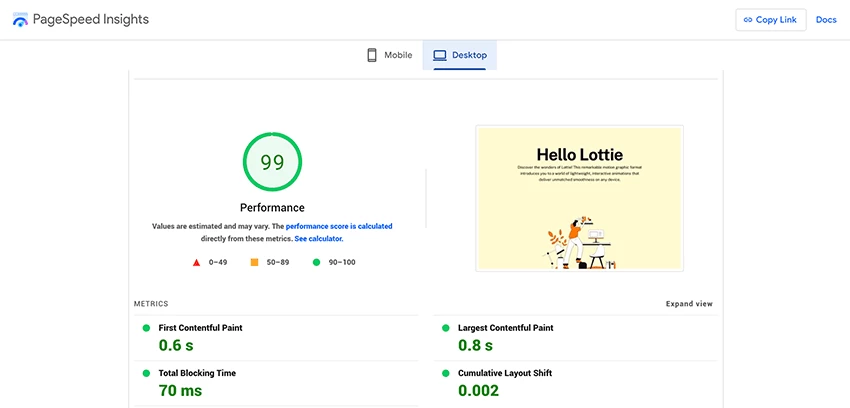Click green dot beside First Contentful Paint

click(146, 328)
